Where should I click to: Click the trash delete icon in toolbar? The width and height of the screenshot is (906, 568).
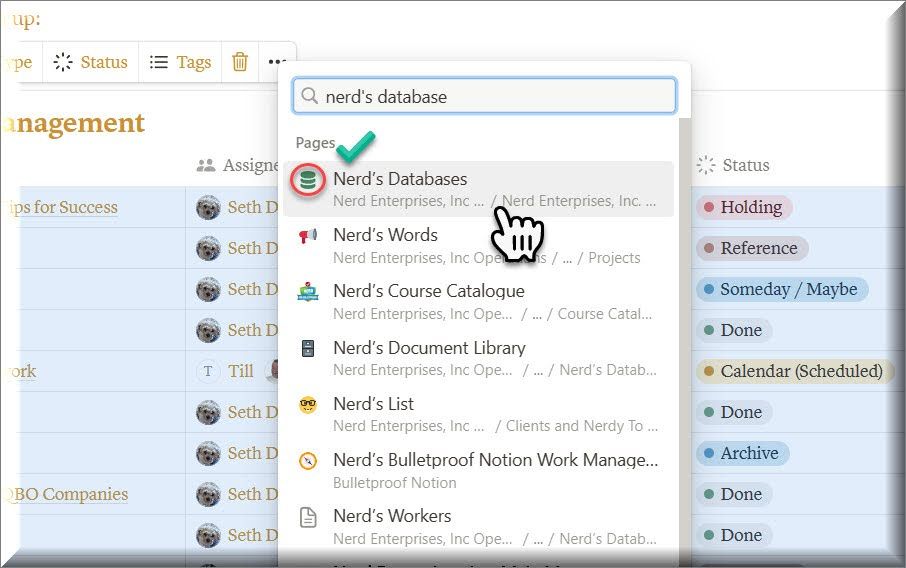(240, 61)
